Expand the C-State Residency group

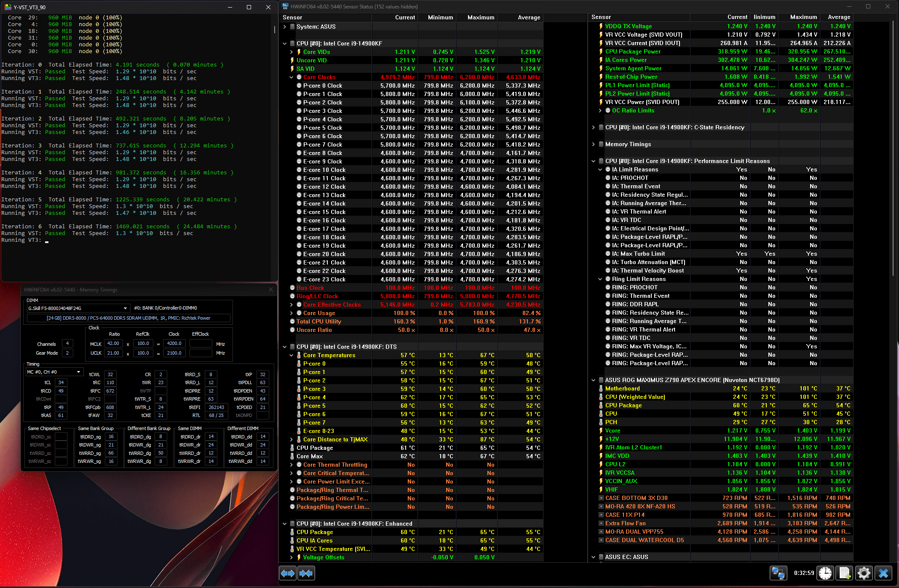(x=594, y=127)
